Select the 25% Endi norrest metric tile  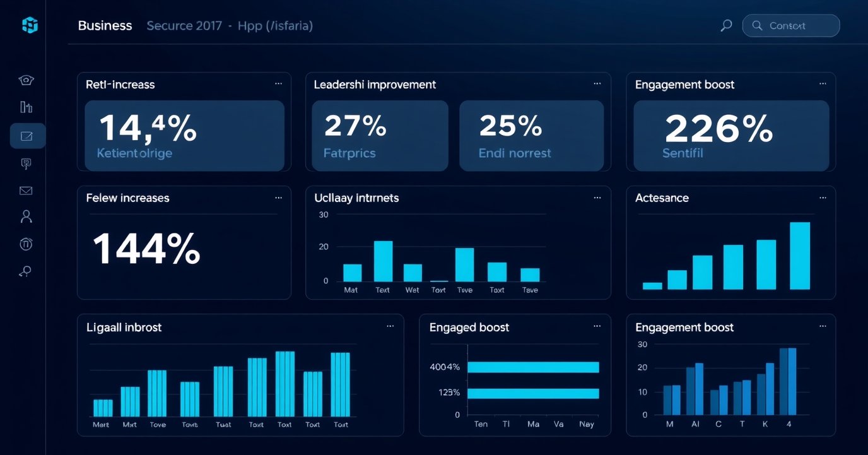point(531,136)
